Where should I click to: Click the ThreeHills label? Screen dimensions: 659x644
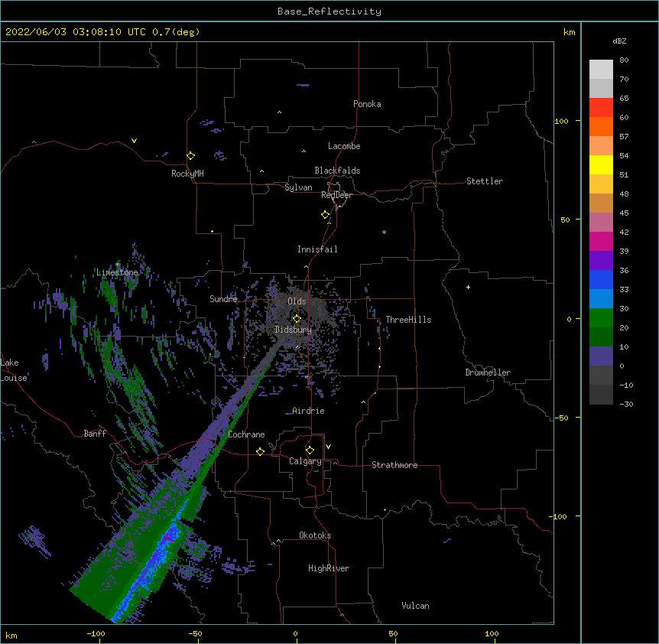pyautogui.click(x=408, y=320)
